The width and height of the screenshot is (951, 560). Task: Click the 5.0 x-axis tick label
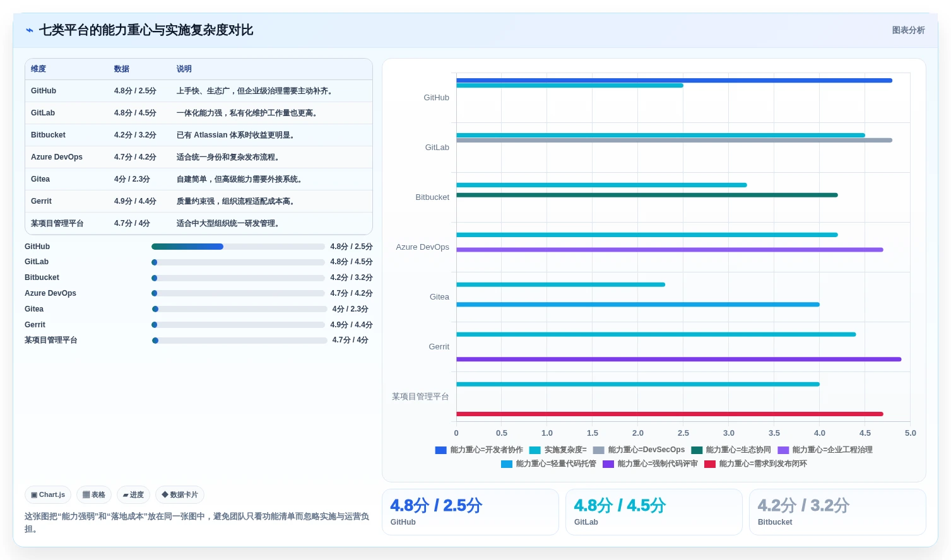[910, 433]
